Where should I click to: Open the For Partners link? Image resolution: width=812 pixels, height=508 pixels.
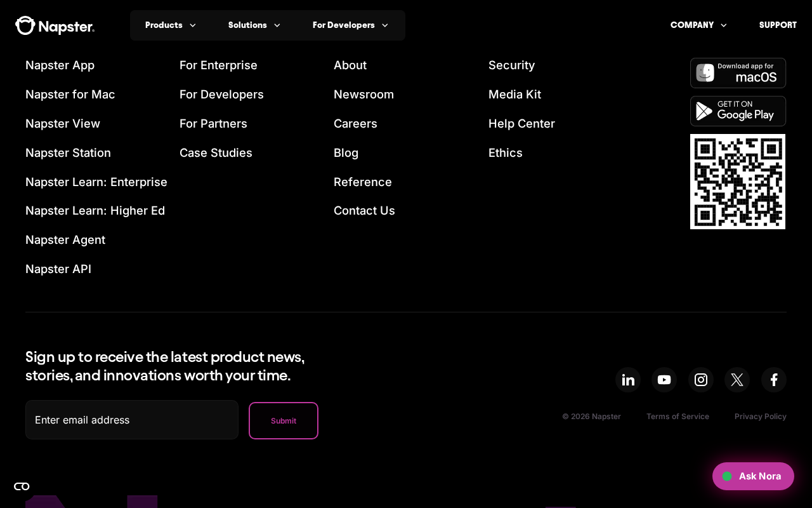pos(213,124)
